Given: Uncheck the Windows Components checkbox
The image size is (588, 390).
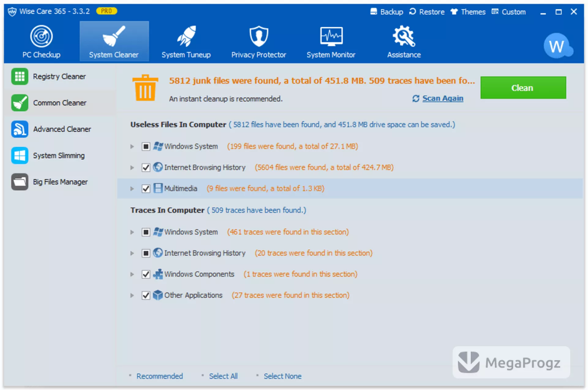Looking at the screenshot, I should pos(146,274).
